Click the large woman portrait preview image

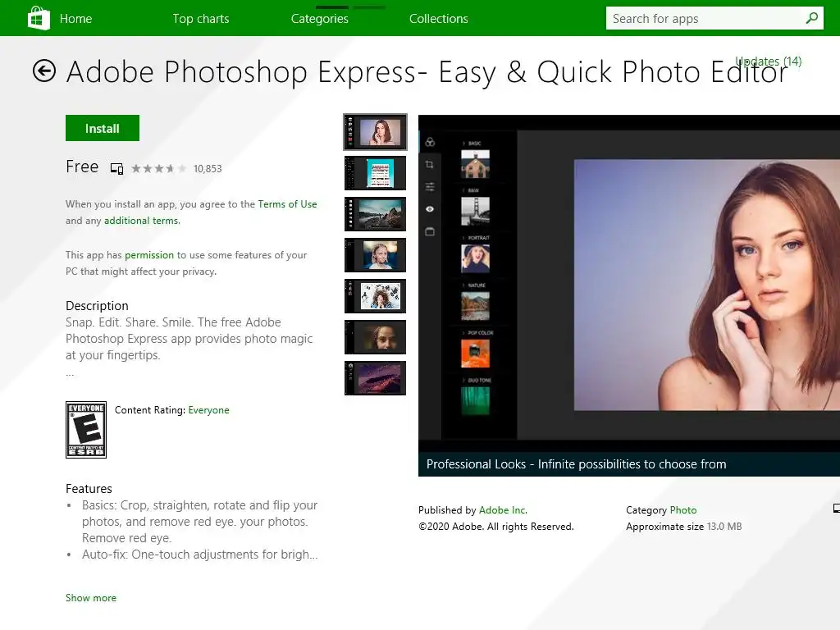pos(707,285)
